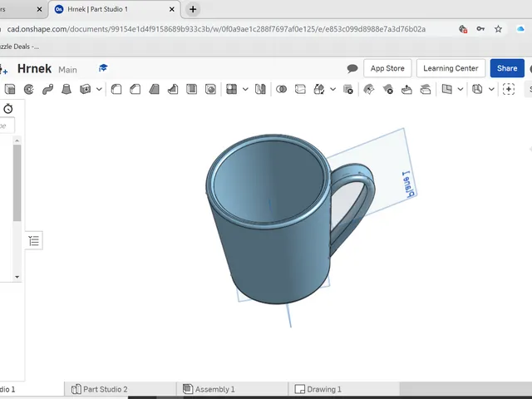Bookmark this page with the star icon
Image resolution: width=532 pixels, height=399 pixels.
[x=498, y=29]
